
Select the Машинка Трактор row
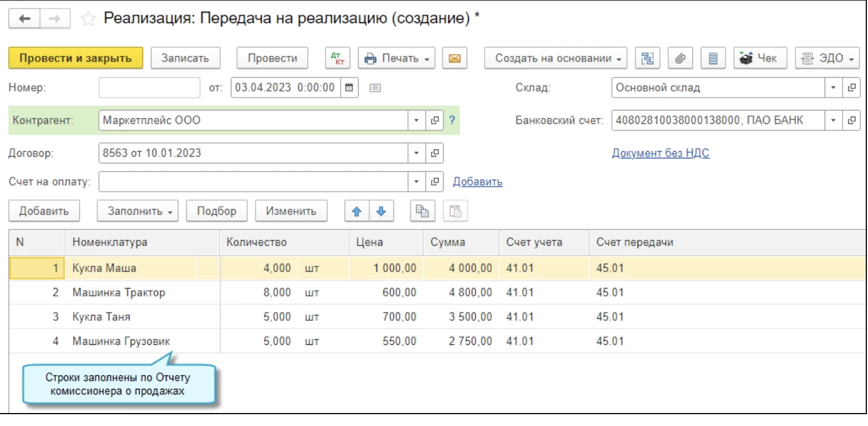pos(119,292)
